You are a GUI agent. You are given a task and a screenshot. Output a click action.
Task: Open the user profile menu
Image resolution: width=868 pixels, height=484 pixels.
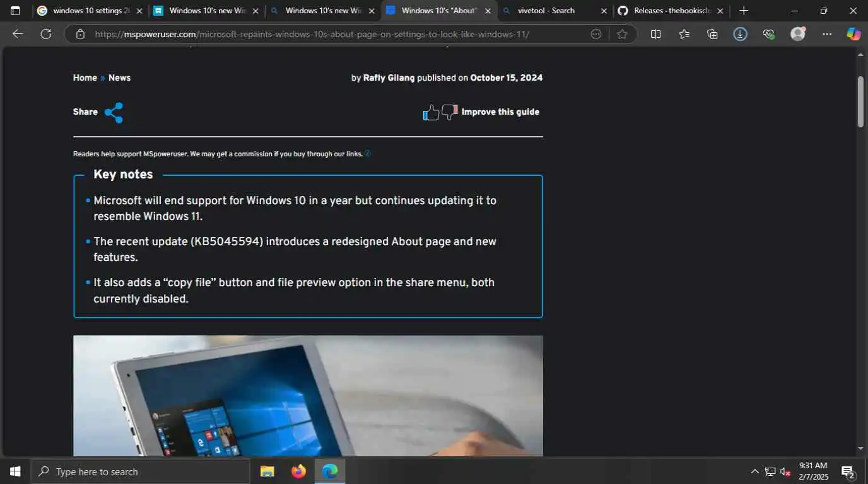point(798,34)
